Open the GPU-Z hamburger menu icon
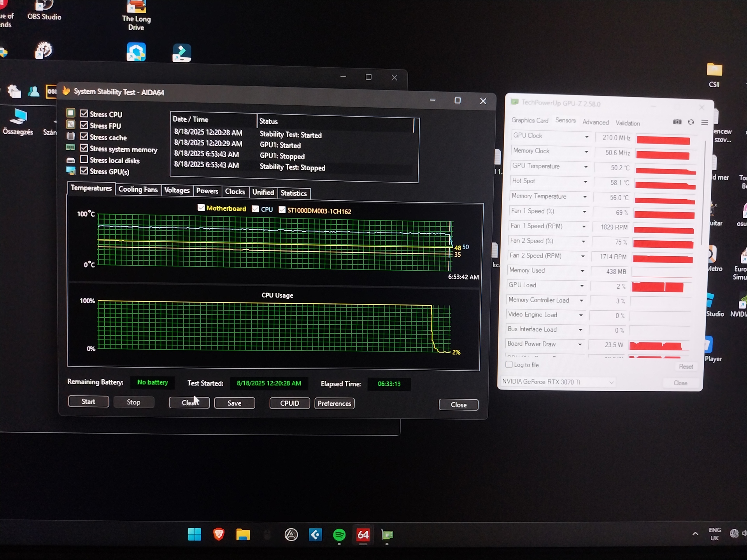Viewport: 747px width, 560px height. pos(705,122)
